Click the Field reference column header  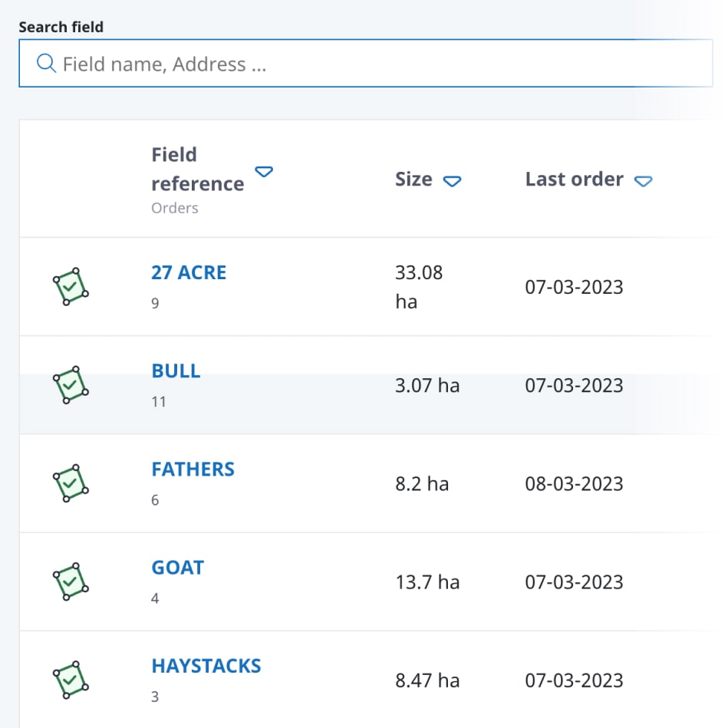(197, 170)
